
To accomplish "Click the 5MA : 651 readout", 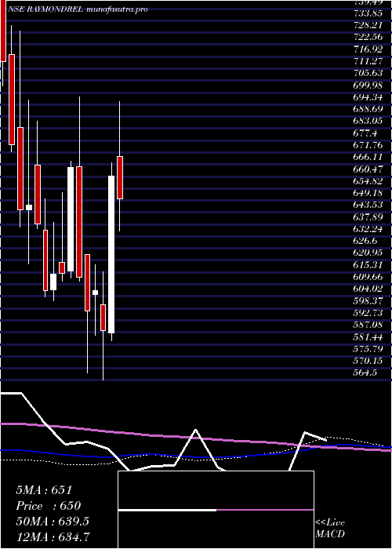I will tap(44, 490).
